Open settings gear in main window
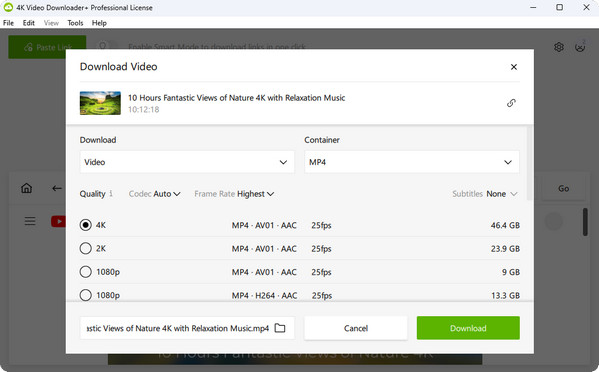 [x=559, y=47]
